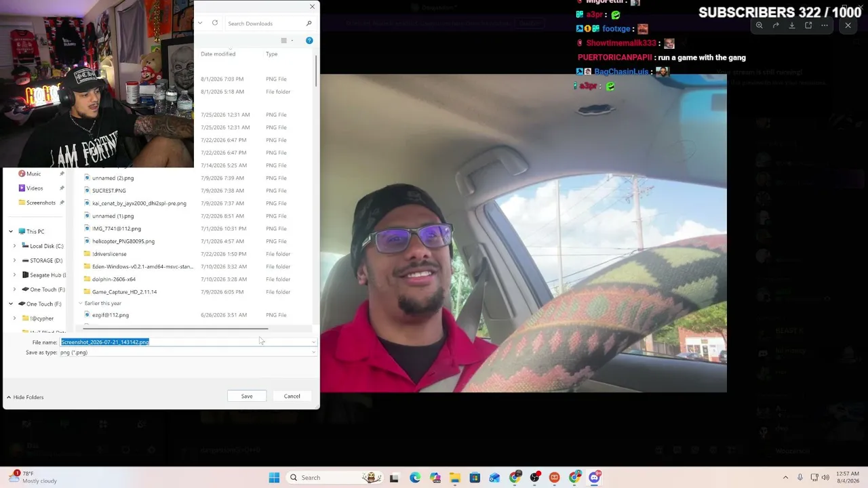The height and width of the screenshot is (488, 868).
Task: Open Outlook from the taskbar
Action: point(494,478)
